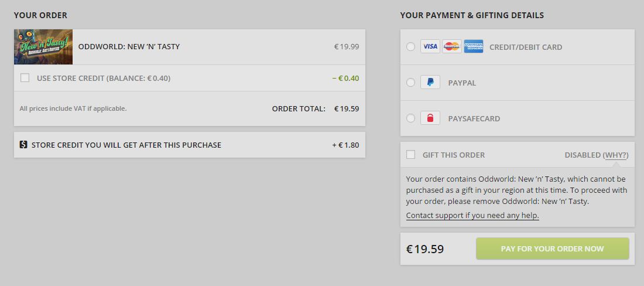644x286 pixels.
Task: Click the Visa card icon
Action: [x=430, y=46]
